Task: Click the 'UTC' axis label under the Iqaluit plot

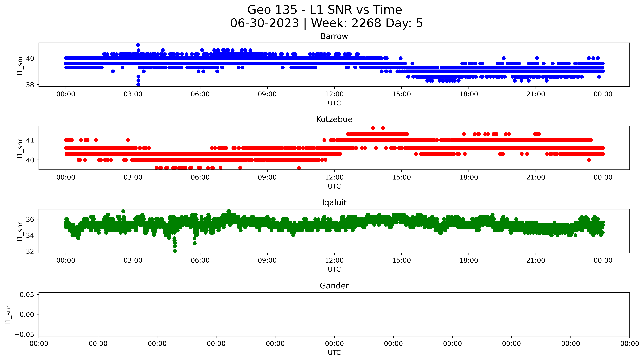Action: [334, 269]
